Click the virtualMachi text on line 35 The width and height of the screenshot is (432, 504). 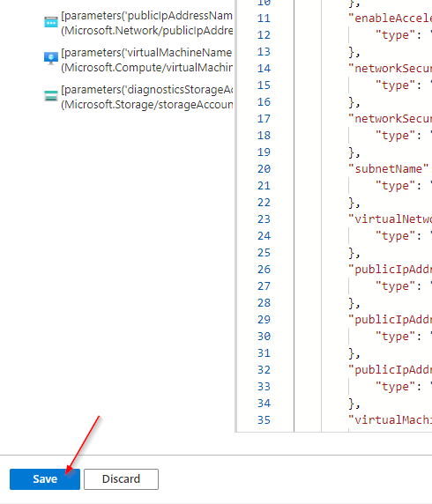(390, 419)
